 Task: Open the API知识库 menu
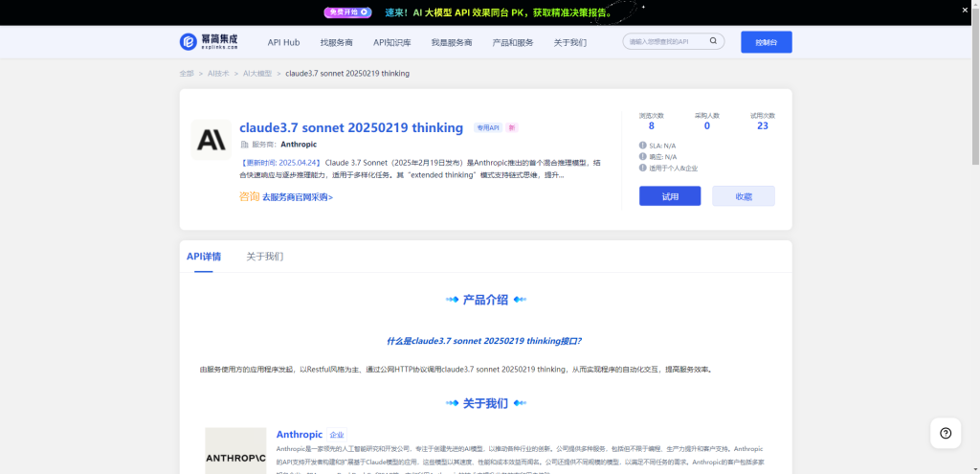click(391, 42)
